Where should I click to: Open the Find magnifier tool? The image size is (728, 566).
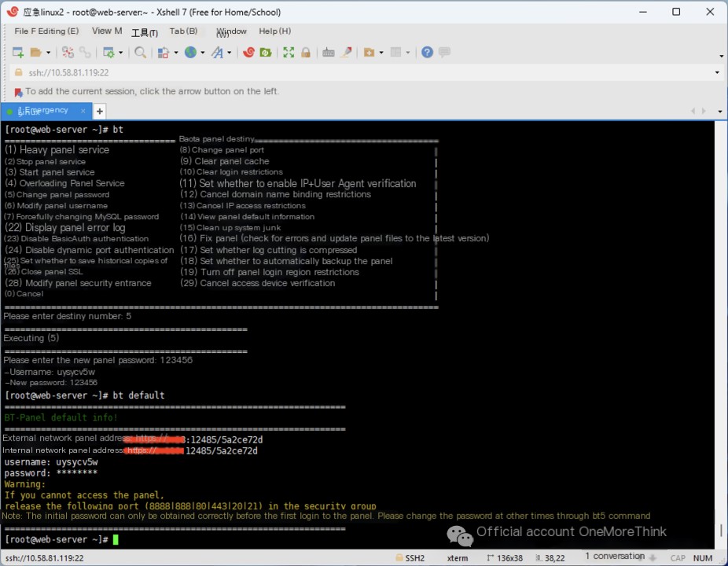140,53
